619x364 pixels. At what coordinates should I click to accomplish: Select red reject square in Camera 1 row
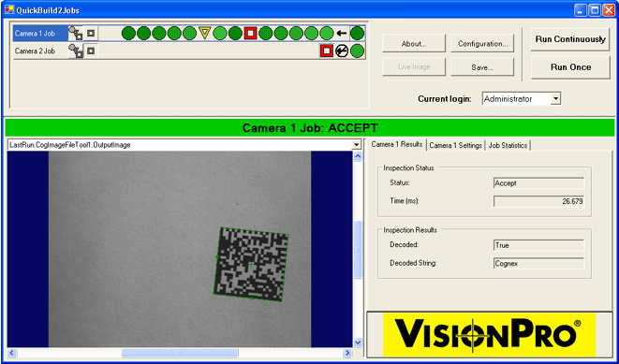click(250, 34)
